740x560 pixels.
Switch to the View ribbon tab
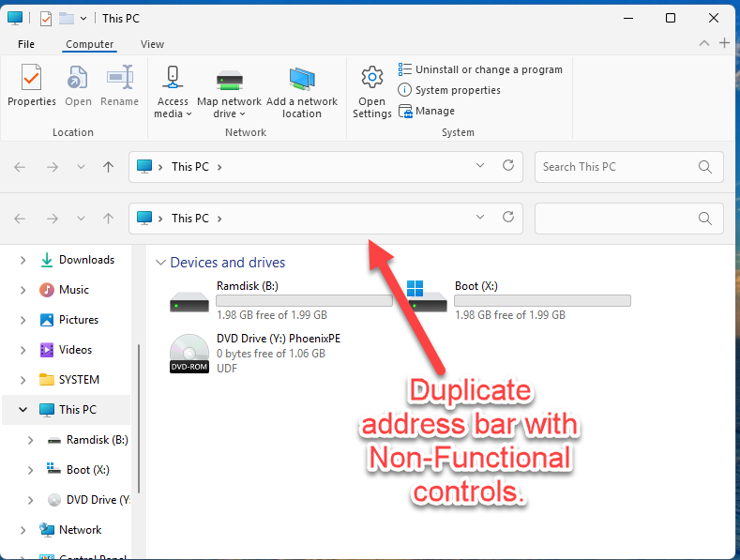point(152,44)
